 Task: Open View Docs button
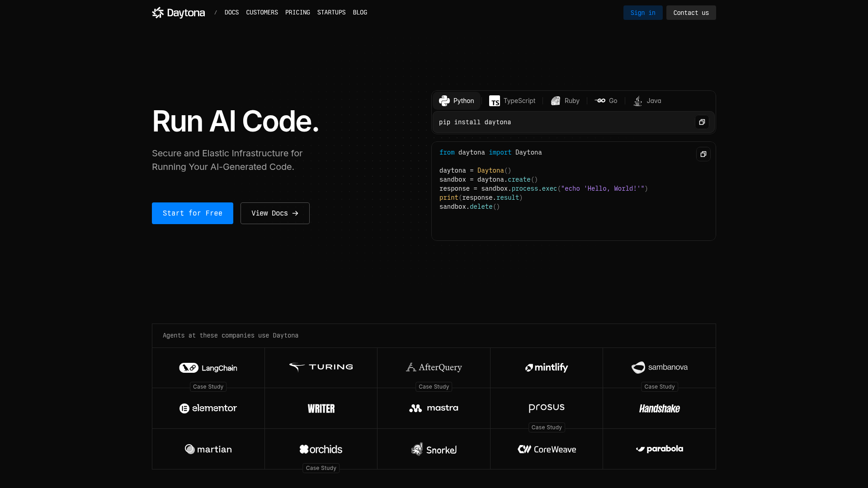click(x=275, y=213)
